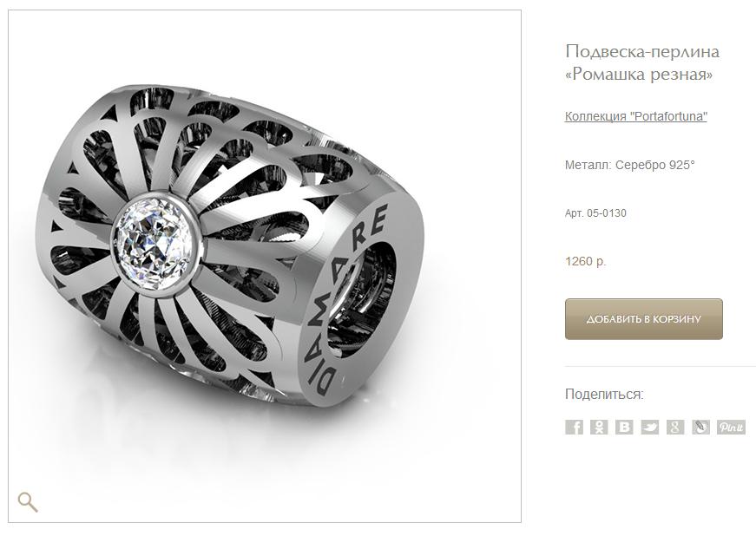Click the 1260 р. price
The width and height of the screenshot is (756, 536).
pyautogui.click(x=585, y=262)
